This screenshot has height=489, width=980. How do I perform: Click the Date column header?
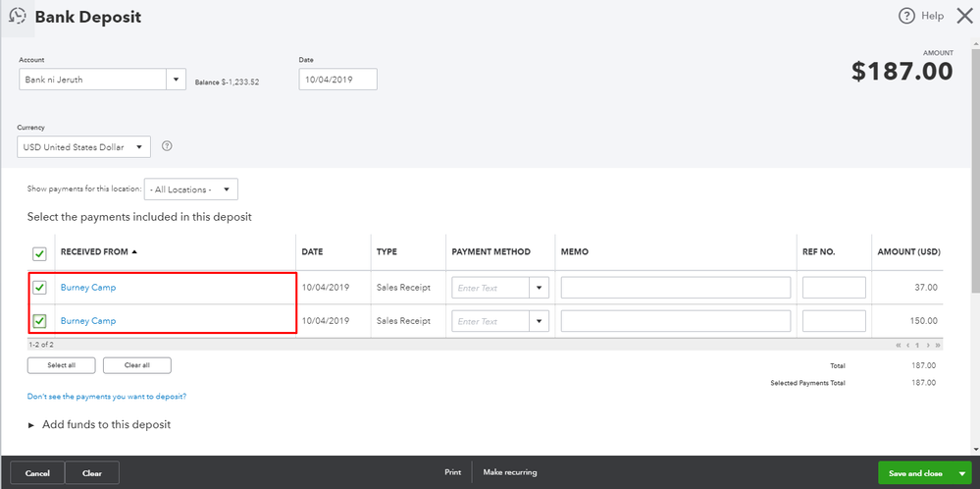(x=312, y=252)
